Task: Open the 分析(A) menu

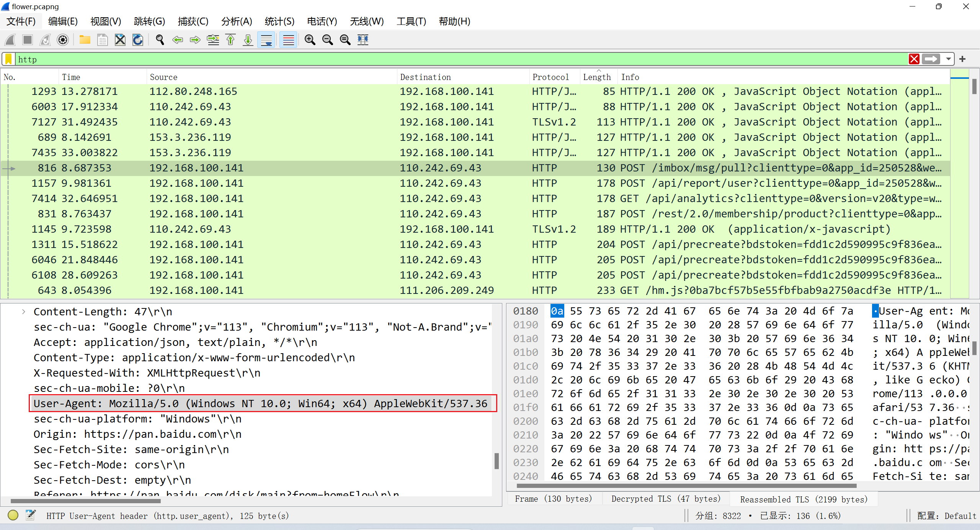Action: tap(237, 21)
